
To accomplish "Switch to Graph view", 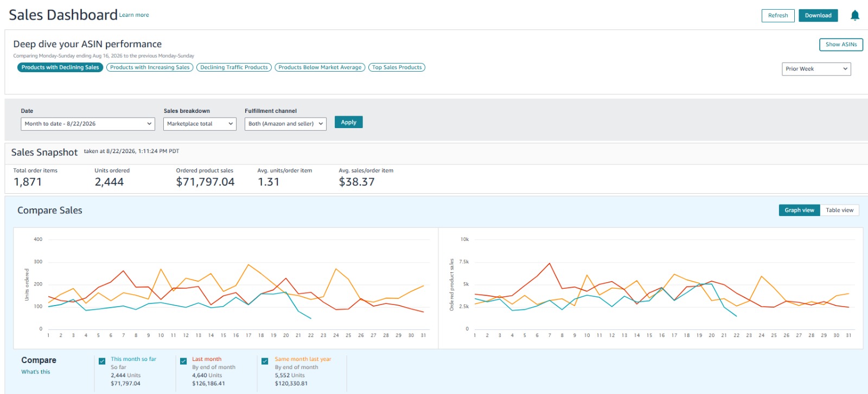I will 799,210.
